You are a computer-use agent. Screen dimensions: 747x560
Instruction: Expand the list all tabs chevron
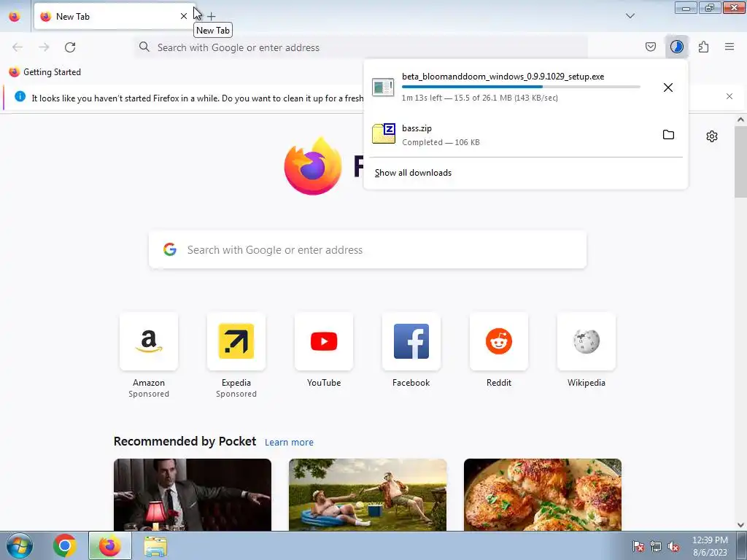point(630,16)
